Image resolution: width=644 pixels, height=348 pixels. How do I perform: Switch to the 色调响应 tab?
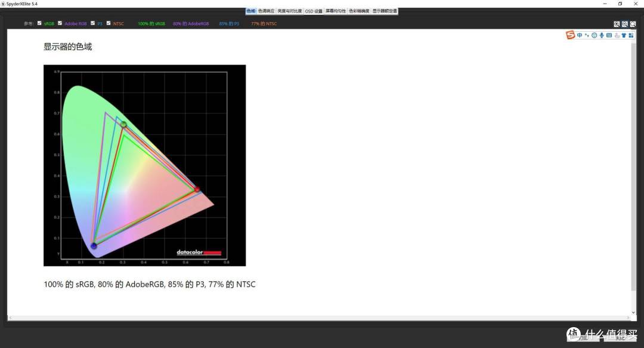click(x=266, y=11)
